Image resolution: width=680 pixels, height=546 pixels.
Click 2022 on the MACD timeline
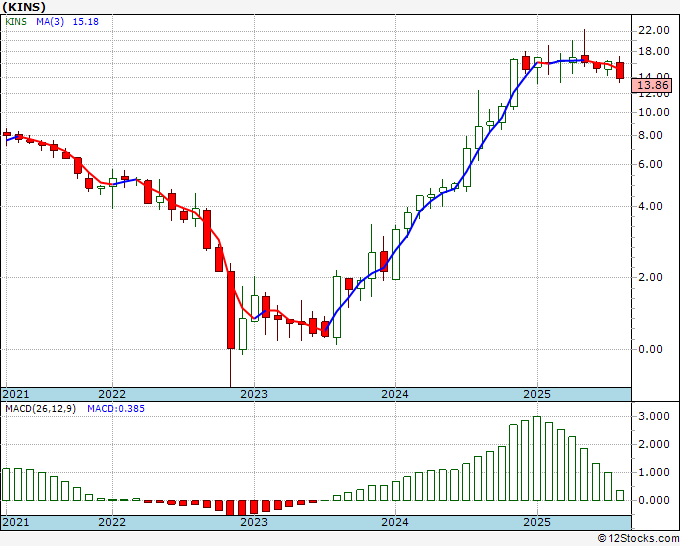(x=112, y=522)
